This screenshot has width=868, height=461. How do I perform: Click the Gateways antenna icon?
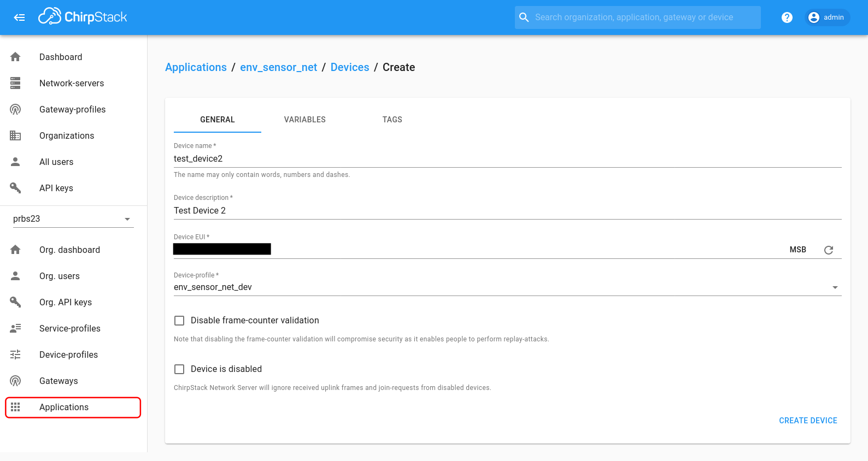pos(15,381)
